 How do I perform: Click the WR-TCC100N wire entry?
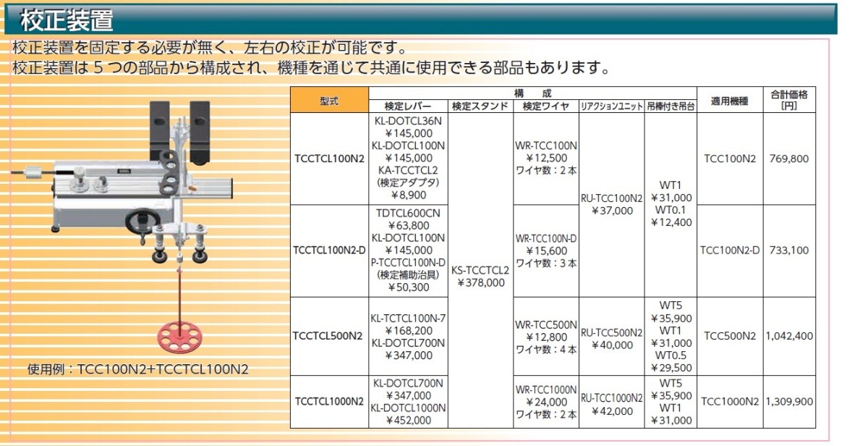546,146
